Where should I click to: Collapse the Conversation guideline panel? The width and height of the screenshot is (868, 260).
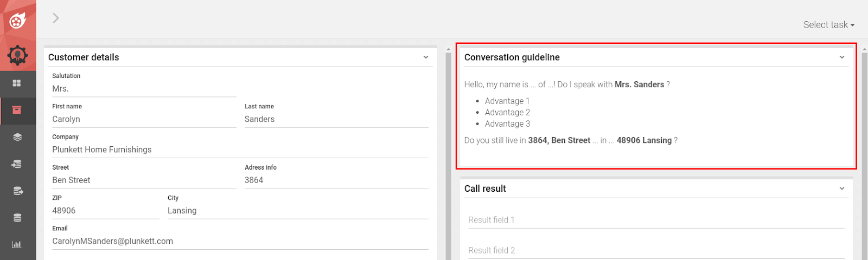842,57
